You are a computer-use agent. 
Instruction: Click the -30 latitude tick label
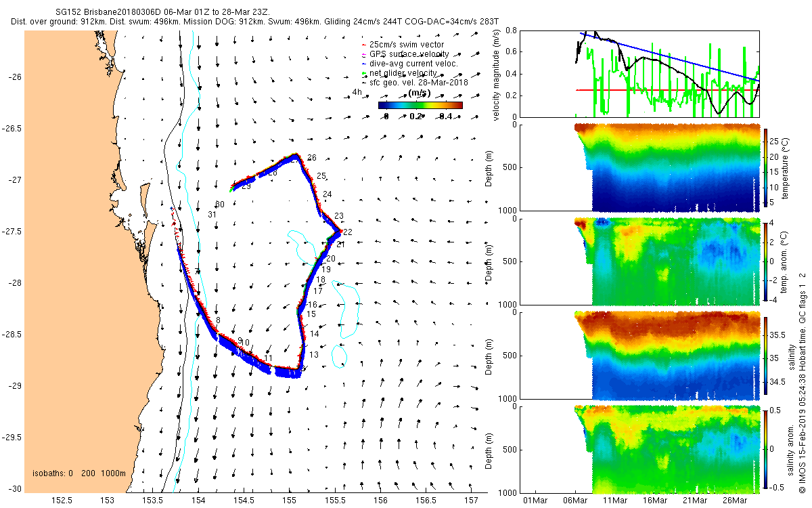coord(14,489)
